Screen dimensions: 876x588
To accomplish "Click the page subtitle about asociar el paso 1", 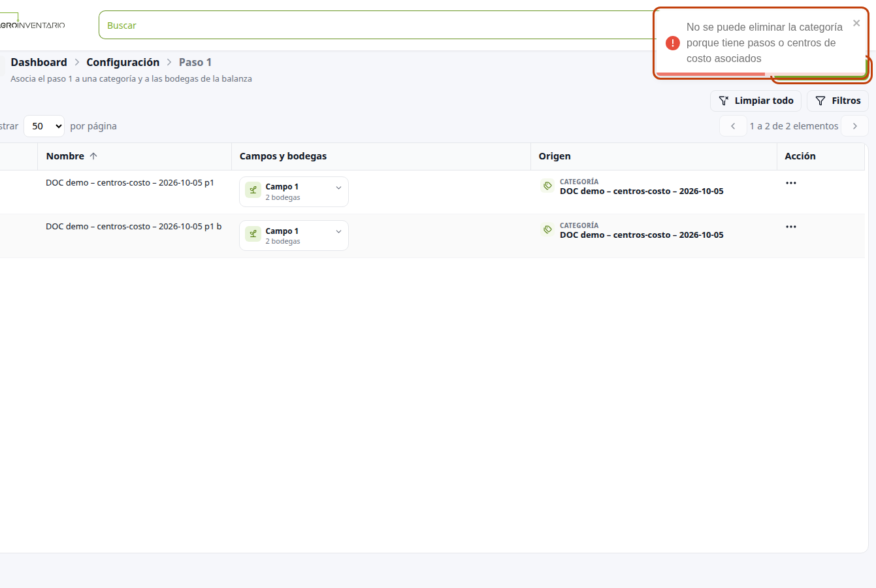I will click(131, 78).
